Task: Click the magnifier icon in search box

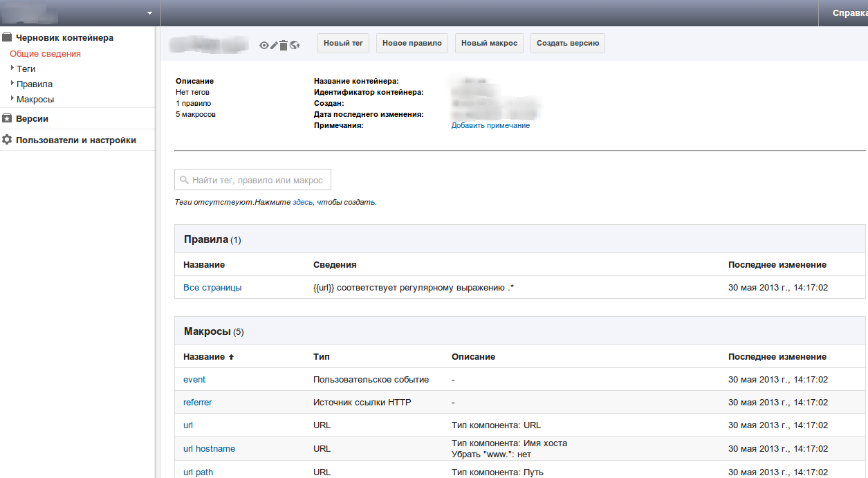Action: pyautogui.click(x=184, y=180)
